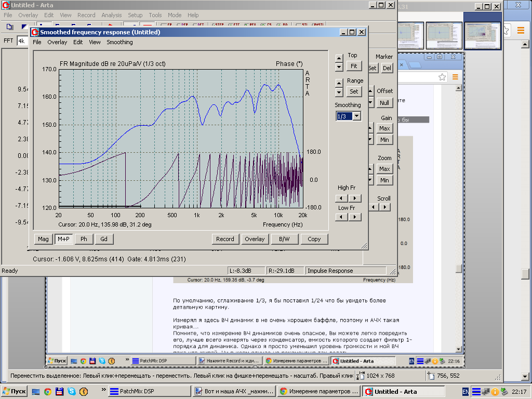Toggle the Gd group delay view
Screen dimensions: 532x399
(104, 239)
